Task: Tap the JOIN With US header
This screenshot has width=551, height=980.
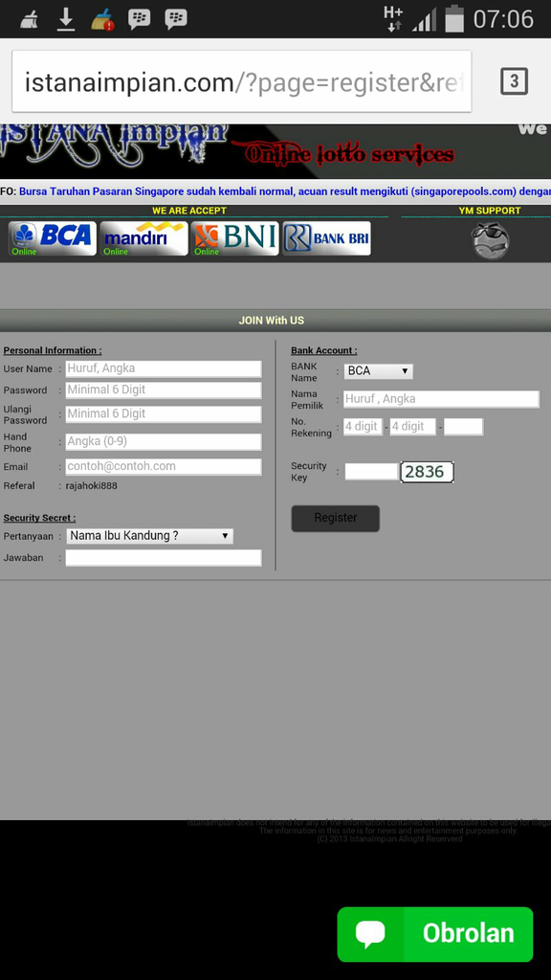Action: coord(271,321)
